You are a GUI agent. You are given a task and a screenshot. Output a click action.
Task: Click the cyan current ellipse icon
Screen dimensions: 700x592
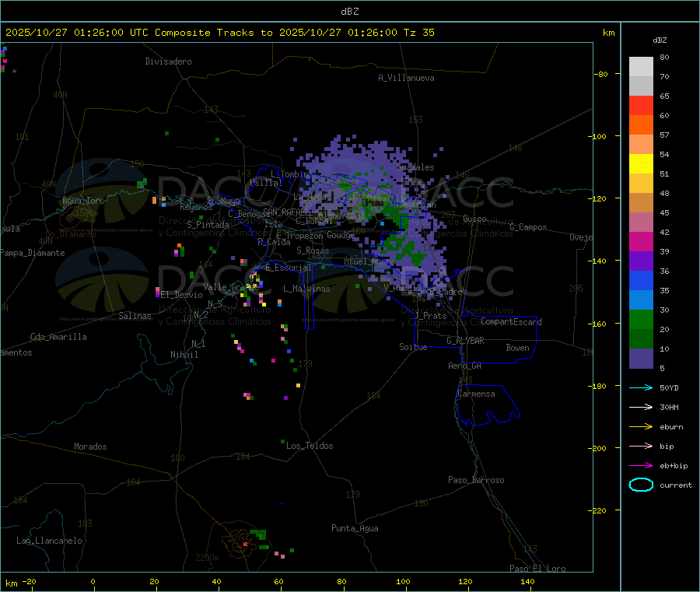(641, 485)
